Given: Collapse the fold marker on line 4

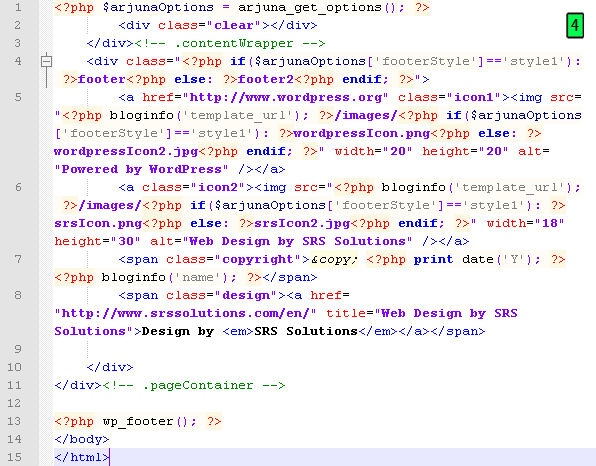Looking at the screenshot, I should [x=46, y=61].
